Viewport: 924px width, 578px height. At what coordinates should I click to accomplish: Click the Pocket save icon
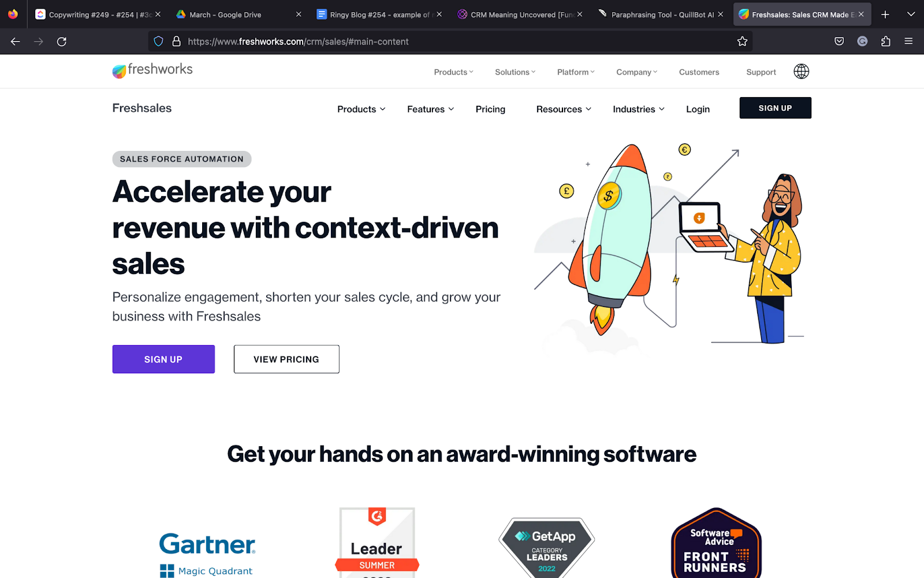coord(839,42)
